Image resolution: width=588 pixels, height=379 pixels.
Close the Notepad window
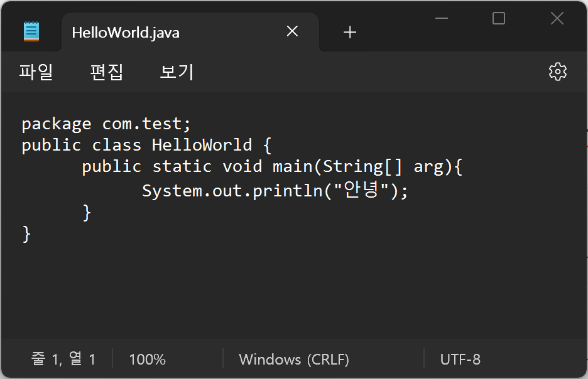tap(557, 18)
